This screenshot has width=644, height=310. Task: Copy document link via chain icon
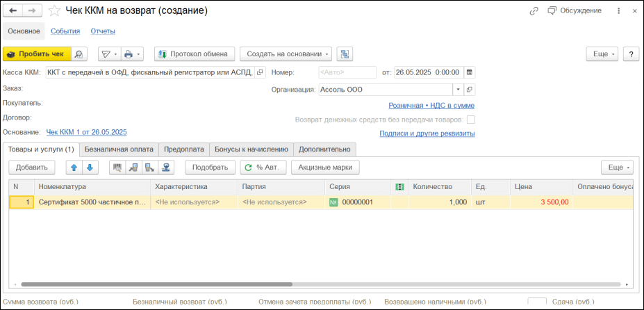(x=534, y=11)
